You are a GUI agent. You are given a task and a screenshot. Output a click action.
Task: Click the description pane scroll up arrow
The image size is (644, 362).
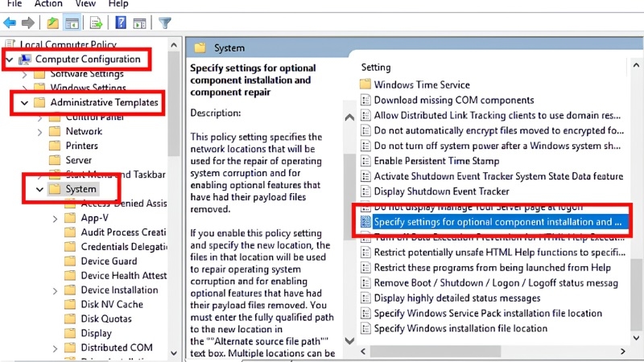pyautogui.click(x=349, y=117)
